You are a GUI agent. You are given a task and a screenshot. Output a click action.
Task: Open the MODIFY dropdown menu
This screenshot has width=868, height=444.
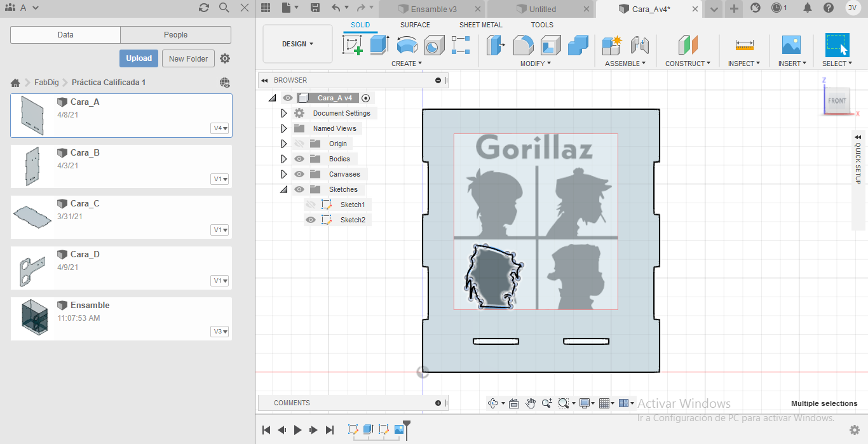point(536,64)
